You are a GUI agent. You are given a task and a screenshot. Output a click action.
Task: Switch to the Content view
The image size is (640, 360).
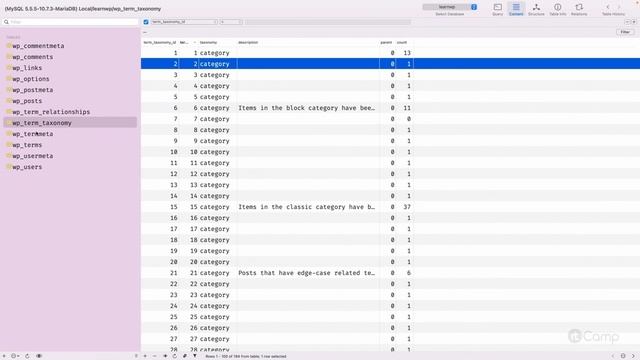(516, 9)
